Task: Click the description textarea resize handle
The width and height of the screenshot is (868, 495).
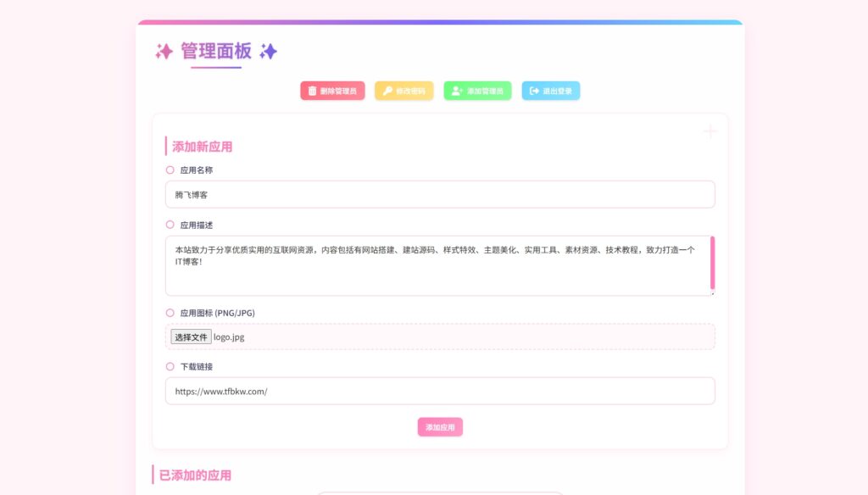Action: pos(712,292)
